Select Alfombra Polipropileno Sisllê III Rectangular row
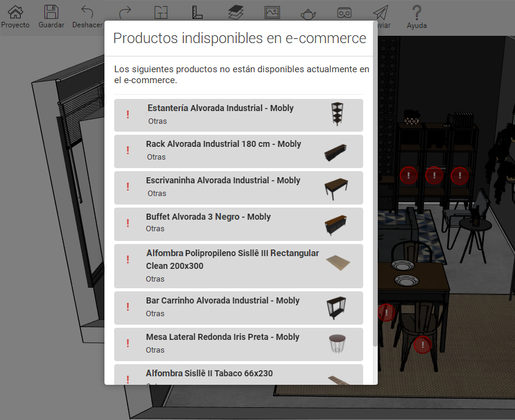Image resolution: width=515 pixels, height=420 pixels. tap(239, 266)
